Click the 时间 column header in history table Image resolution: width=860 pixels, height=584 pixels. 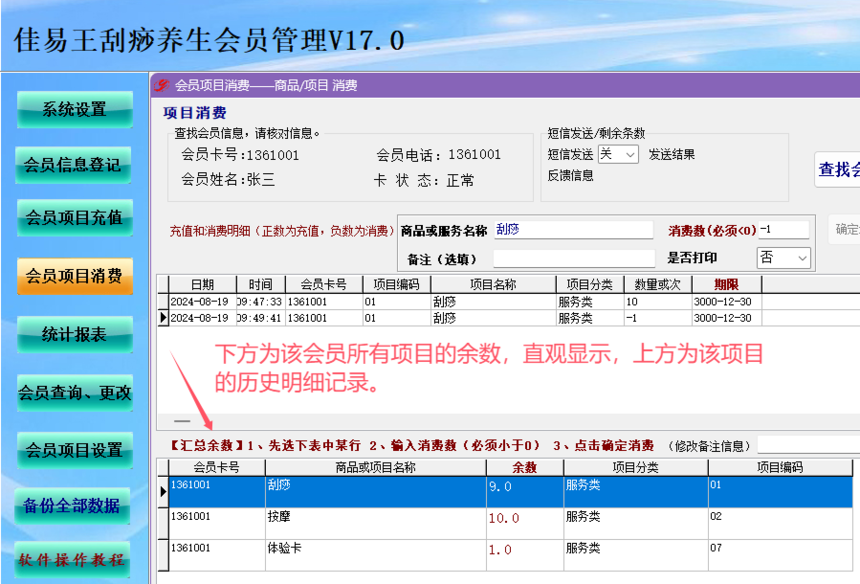pos(261,285)
